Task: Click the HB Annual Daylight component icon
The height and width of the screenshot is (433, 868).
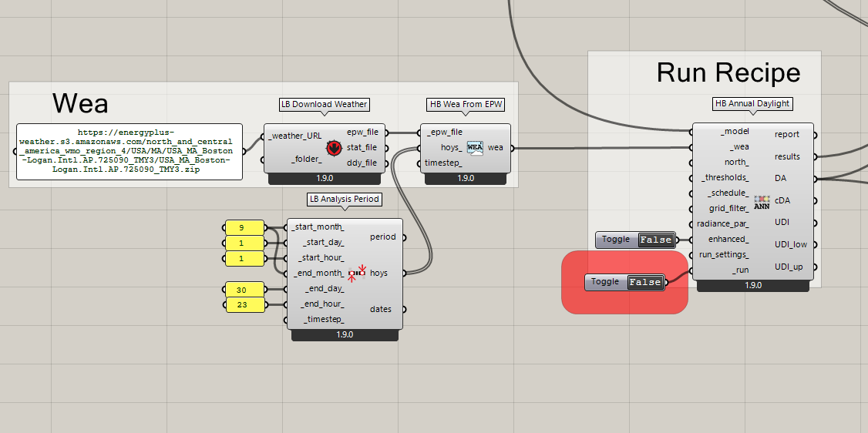Action: [x=762, y=202]
